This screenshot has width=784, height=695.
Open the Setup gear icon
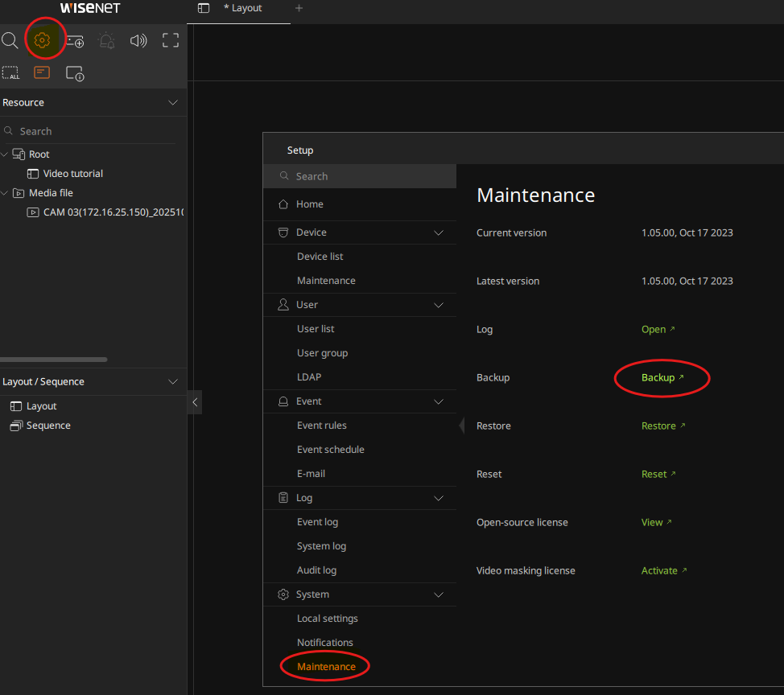[x=43, y=40]
